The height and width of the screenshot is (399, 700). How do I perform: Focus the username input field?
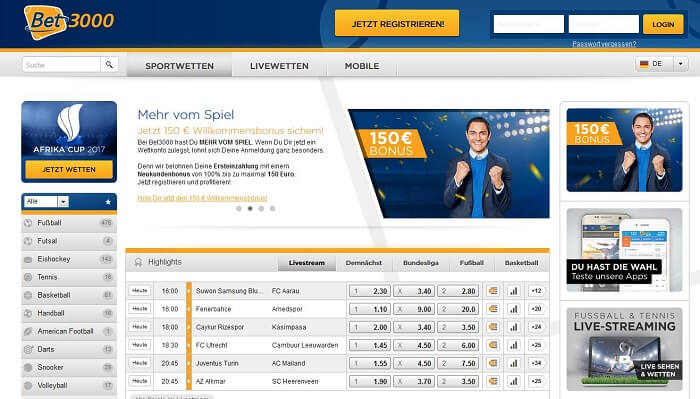529,24
